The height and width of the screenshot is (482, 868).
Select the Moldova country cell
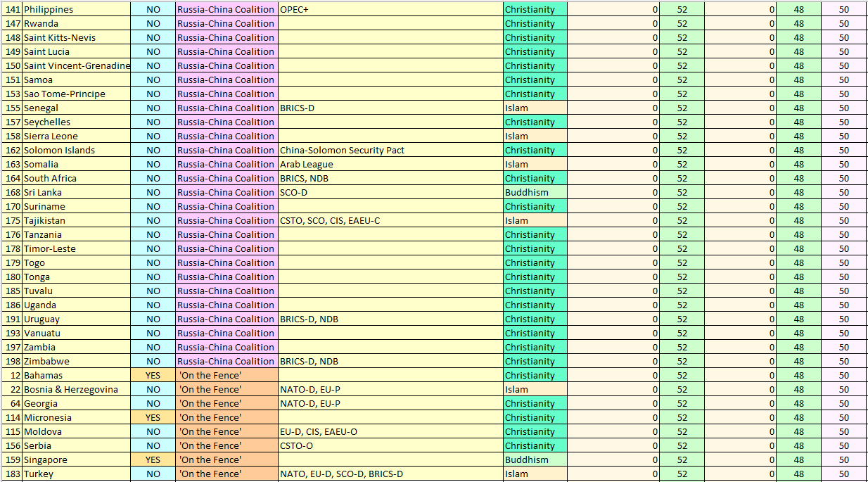point(77,432)
